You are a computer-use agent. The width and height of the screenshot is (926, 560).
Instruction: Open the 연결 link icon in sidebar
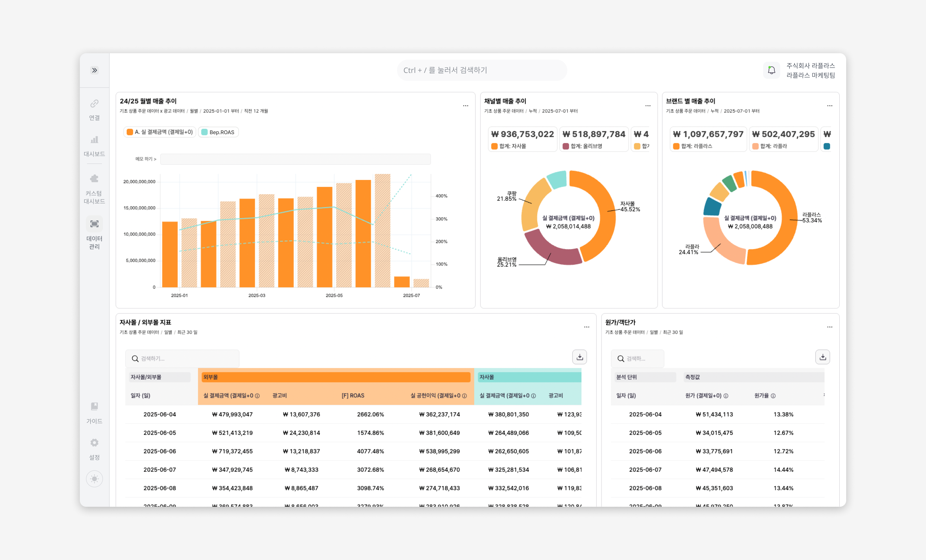pyautogui.click(x=94, y=104)
